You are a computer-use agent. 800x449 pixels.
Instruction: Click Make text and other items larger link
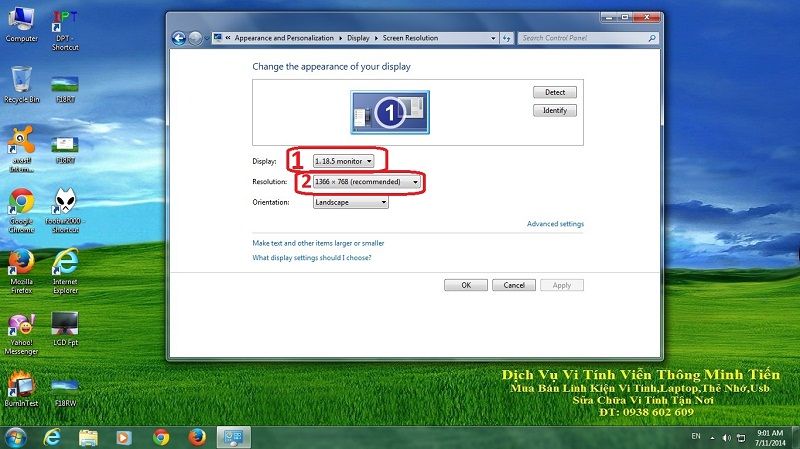coord(318,243)
